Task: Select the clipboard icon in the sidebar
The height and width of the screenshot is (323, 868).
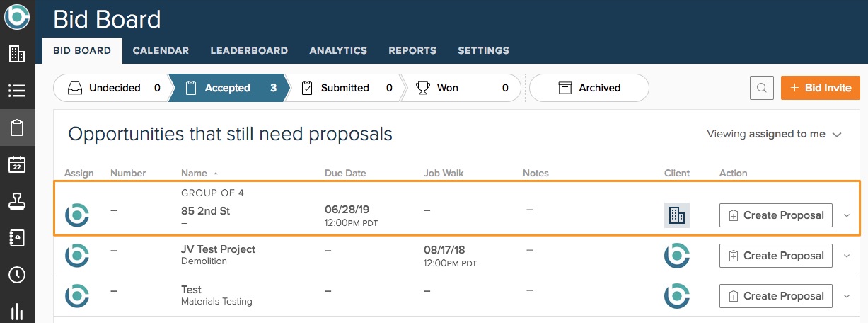Action: click(x=17, y=127)
